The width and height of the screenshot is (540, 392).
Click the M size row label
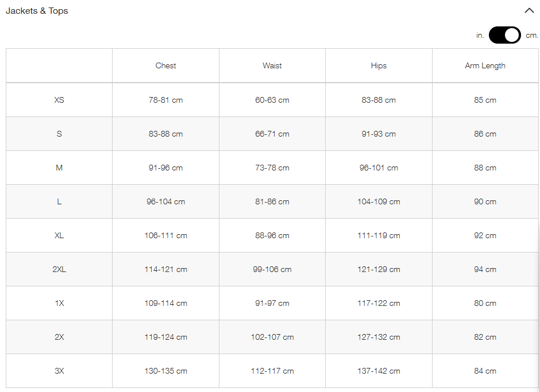(x=59, y=168)
